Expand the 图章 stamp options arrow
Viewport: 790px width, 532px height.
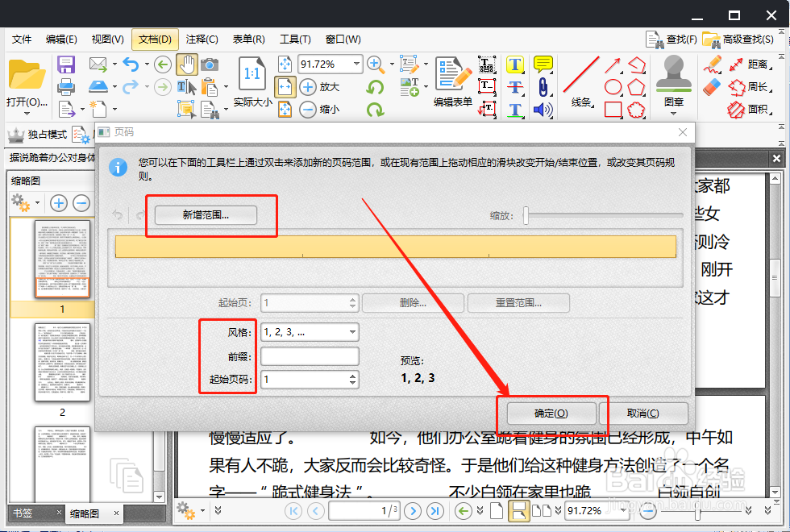click(673, 113)
